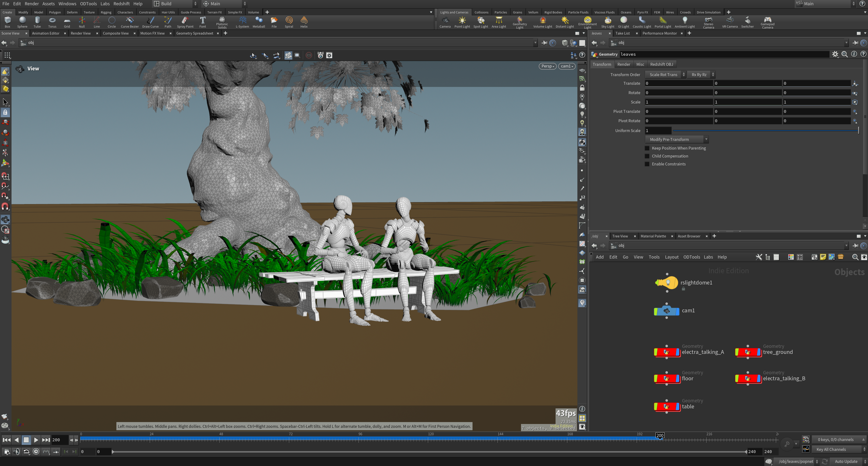
Task: Open the Layout menu in network editor
Action: [x=671, y=257]
